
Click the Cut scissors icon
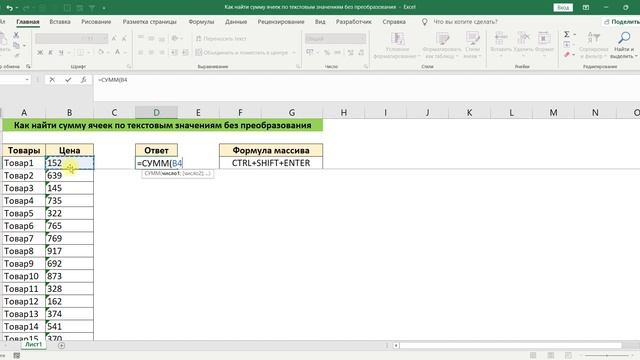coord(16,36)
